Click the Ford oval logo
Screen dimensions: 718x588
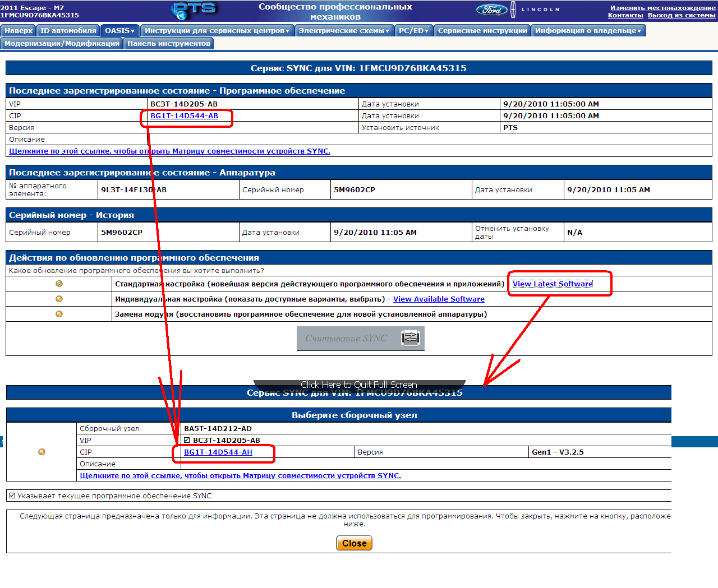pos(491,10)
